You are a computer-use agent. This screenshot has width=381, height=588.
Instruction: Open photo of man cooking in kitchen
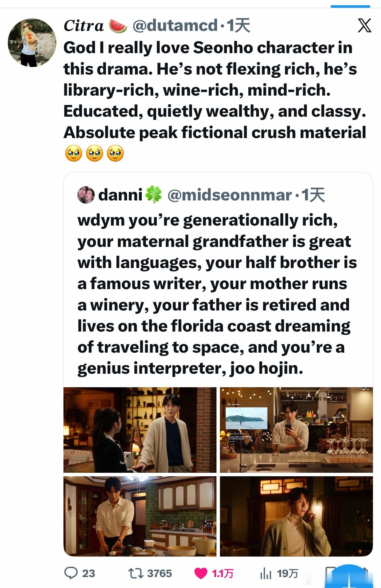[140, 516]
